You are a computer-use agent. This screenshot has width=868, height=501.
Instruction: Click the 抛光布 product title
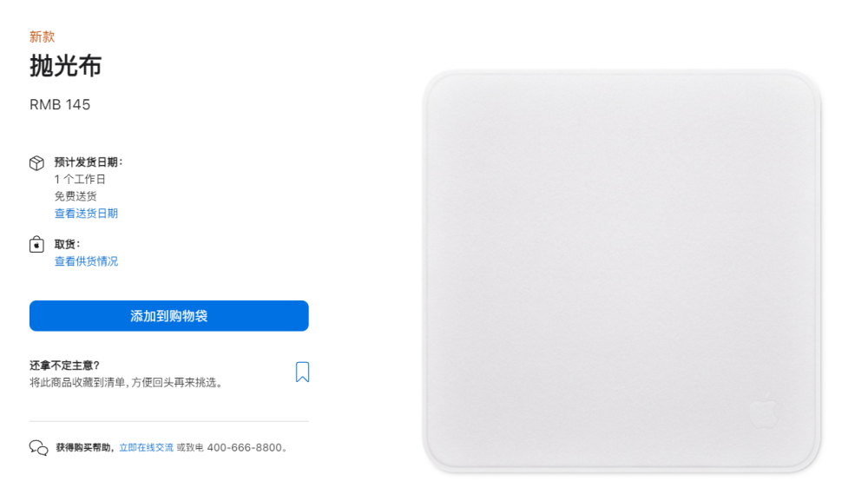pos(65,66)
